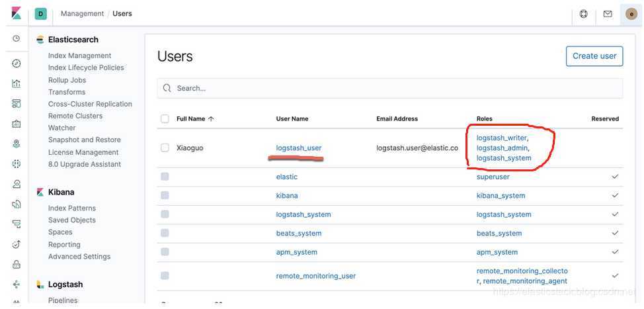
Task: Click the Kibana logo icon
Action: coord(16,13)
